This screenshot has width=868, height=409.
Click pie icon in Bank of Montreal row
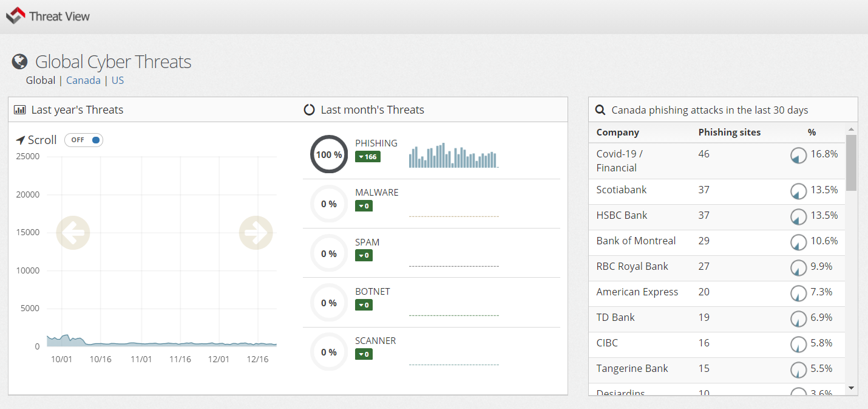coord(798,242)
